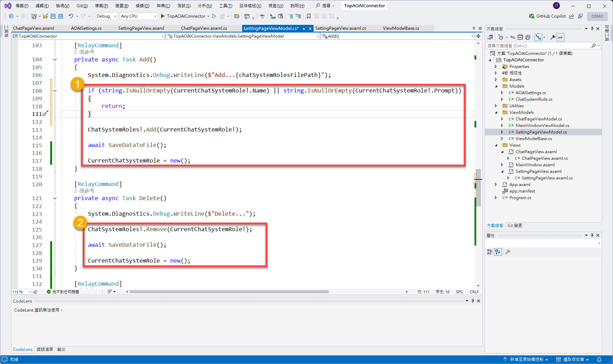Click the screwdriver quick actions icon at line 111
The height and width of the screenshot is (364, 613).
point(46,113)
